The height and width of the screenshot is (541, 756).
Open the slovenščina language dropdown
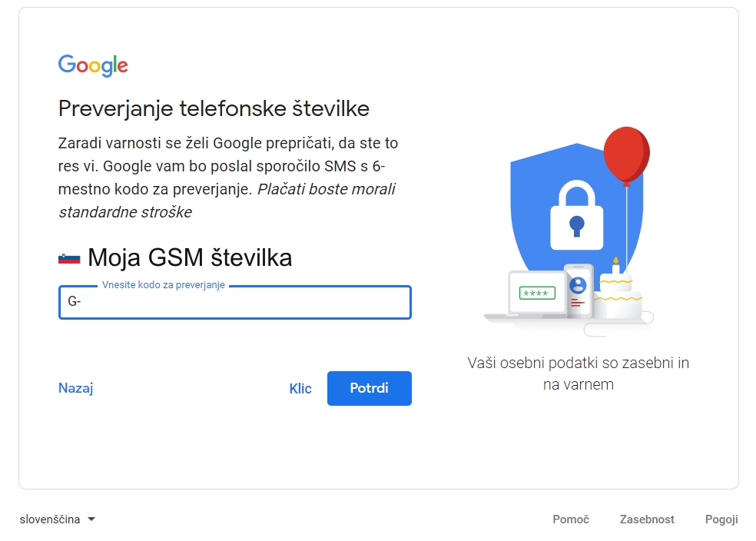pyautogui.click(x=51, y=519)
